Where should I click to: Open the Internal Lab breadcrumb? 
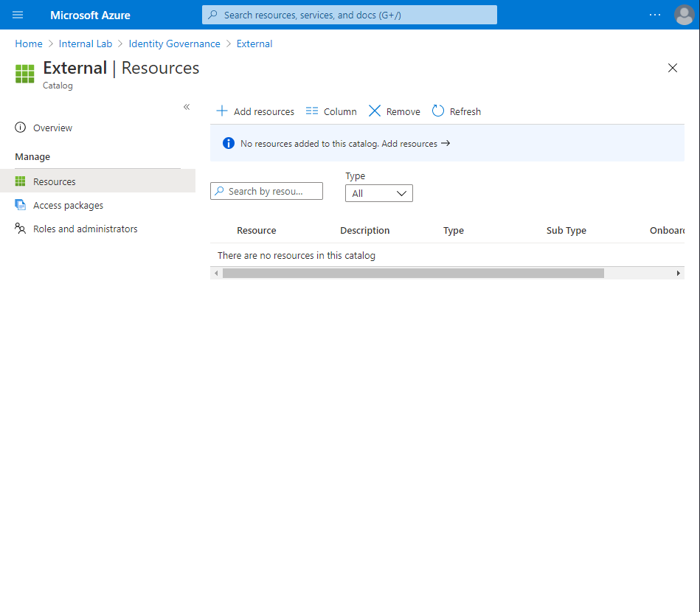coord(86,44)
